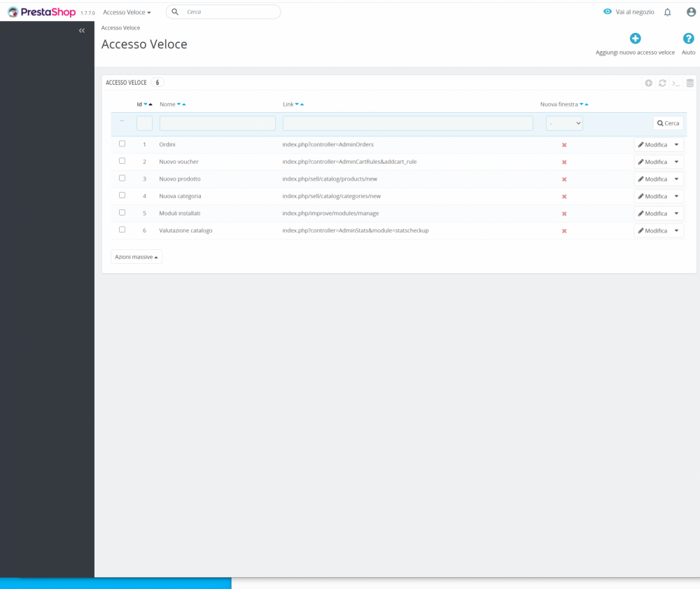Click Modifica button for Nuova categoria
Viewport: 700px width, 589px height.
tap(652, 196)
